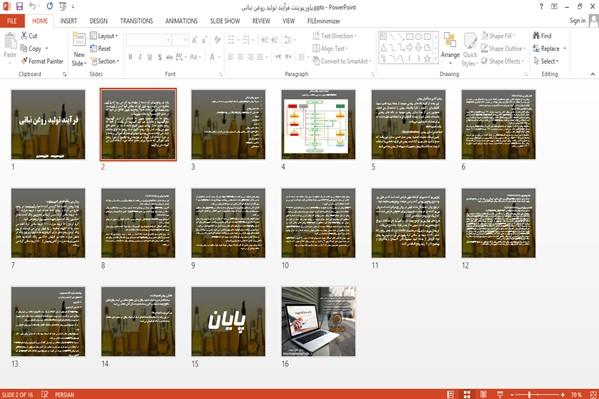Collapse the ribbon
599x399 pixels.
click(593, 74)
